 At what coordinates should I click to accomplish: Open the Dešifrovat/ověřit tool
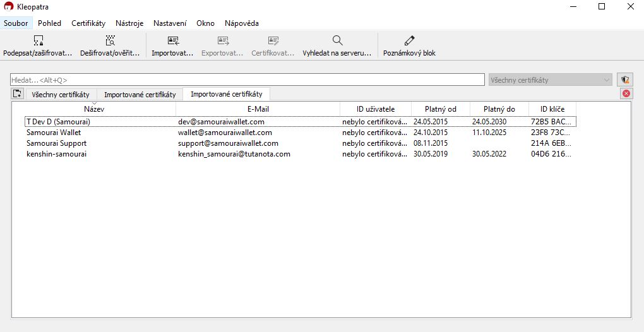110,42
